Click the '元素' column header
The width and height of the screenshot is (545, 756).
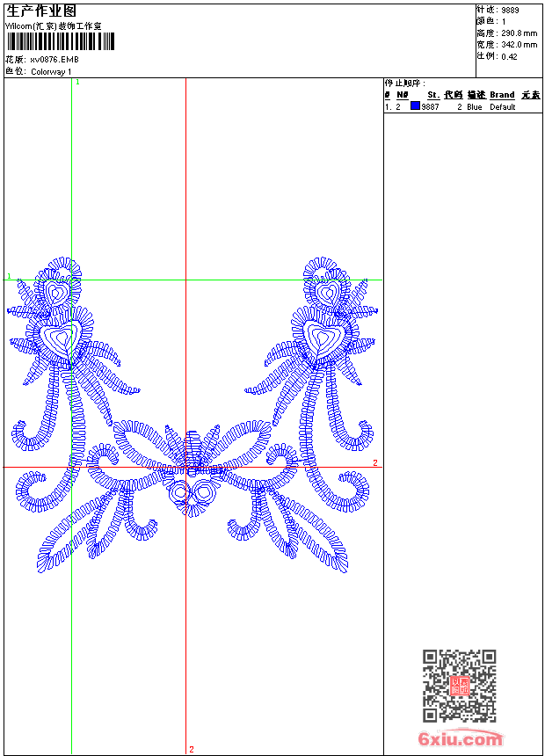(x=531, y=95)
